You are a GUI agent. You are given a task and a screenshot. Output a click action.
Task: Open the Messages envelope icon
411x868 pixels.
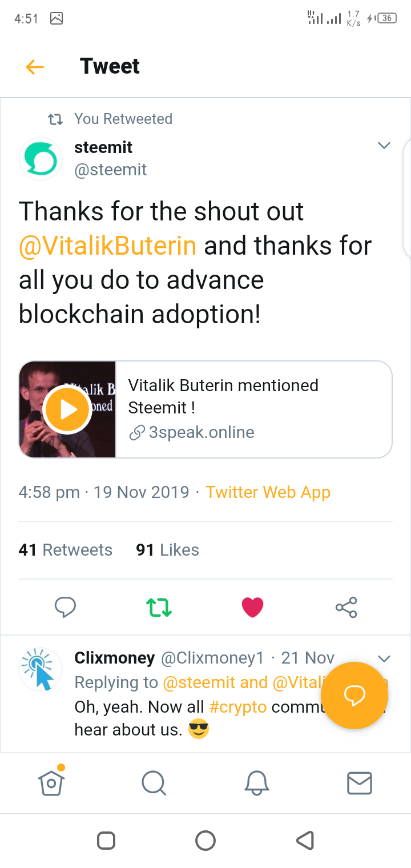click(x=360, y=783)
